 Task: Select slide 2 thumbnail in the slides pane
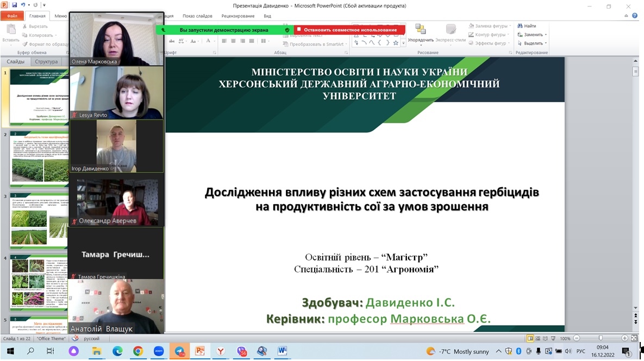point(39,159)
